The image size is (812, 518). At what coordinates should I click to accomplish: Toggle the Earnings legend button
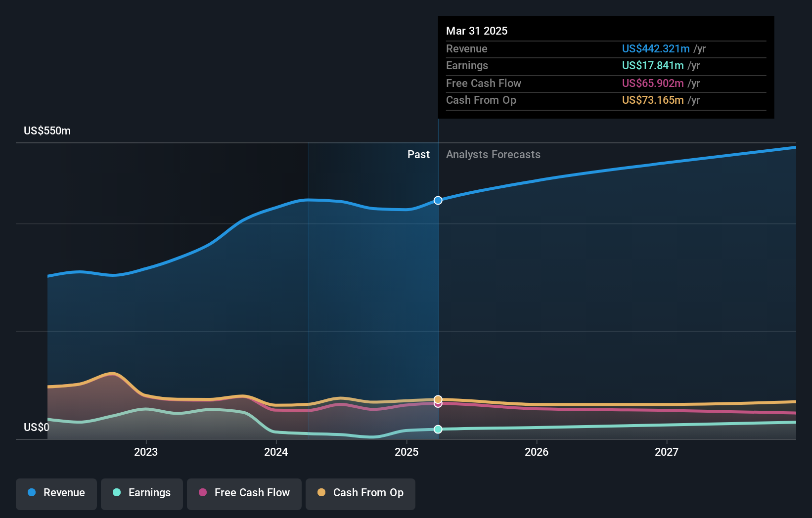(x=142, y=494)
